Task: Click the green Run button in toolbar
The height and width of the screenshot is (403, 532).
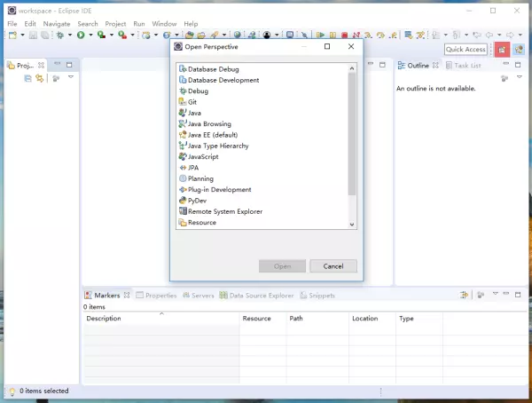Action: click(81, 35)
